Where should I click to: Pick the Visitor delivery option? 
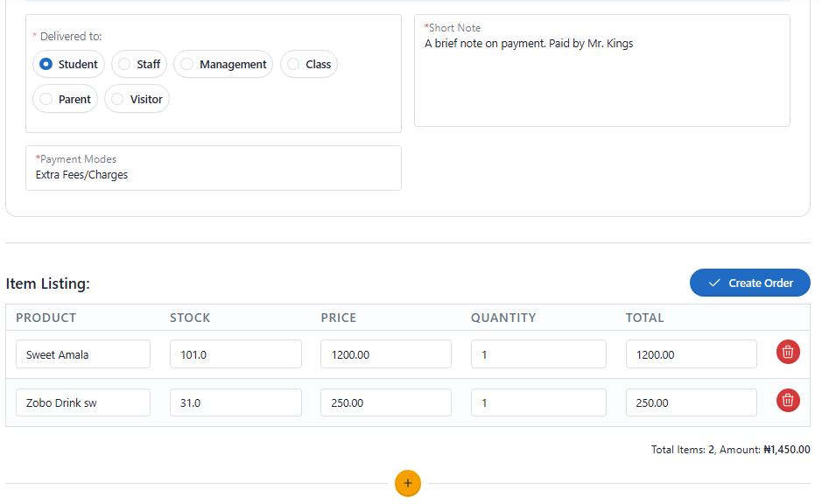coord(116,98)
